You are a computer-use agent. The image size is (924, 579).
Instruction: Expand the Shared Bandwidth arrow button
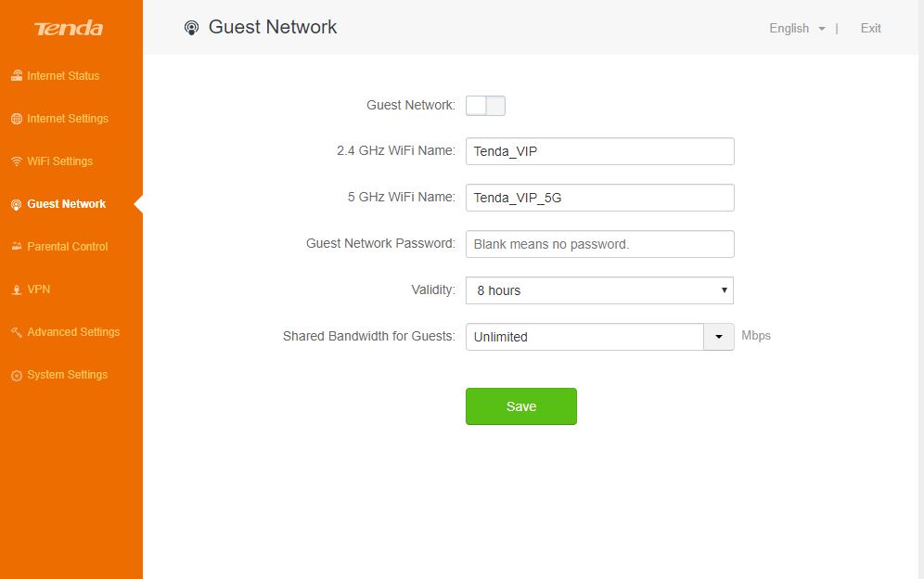click(x=719, y=337)
